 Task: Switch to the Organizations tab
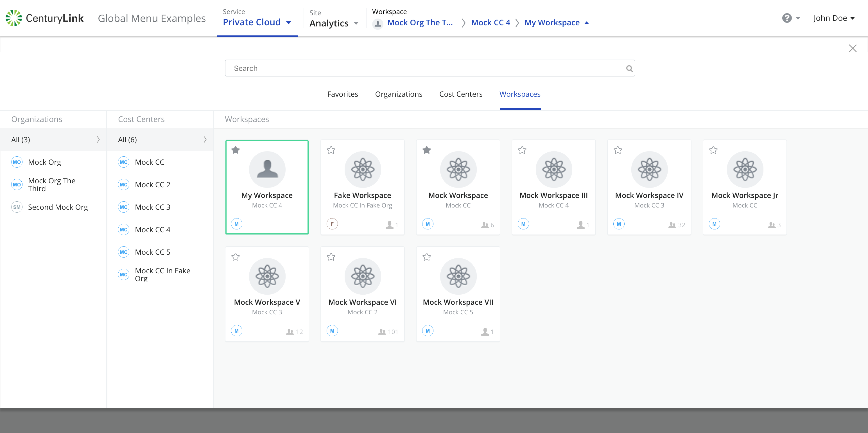coord(399,94)
